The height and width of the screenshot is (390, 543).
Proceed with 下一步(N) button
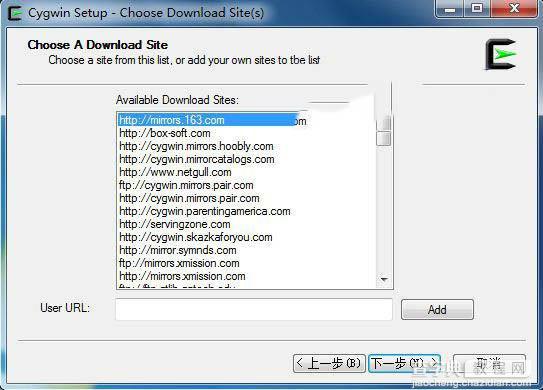[404, 363]
